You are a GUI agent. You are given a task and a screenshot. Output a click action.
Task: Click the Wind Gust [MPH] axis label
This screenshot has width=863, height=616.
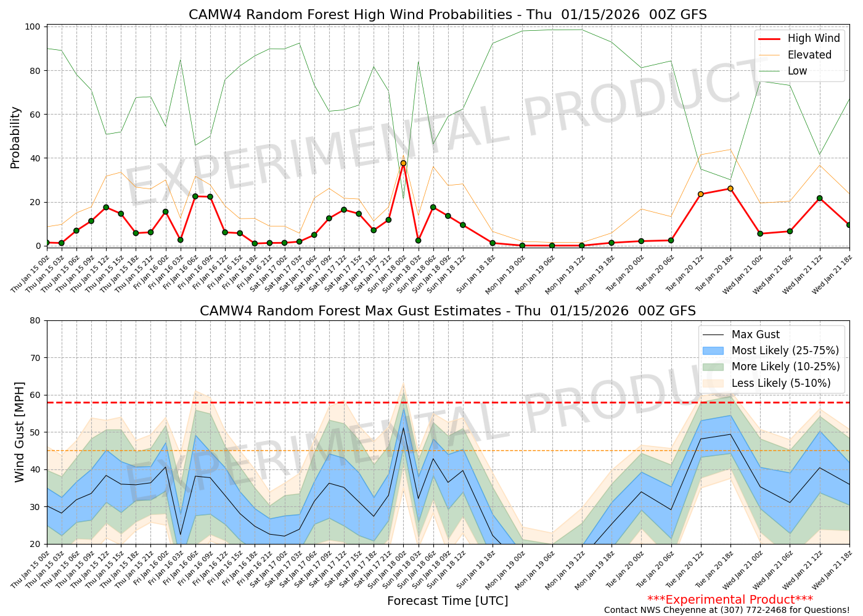point(20,432)
